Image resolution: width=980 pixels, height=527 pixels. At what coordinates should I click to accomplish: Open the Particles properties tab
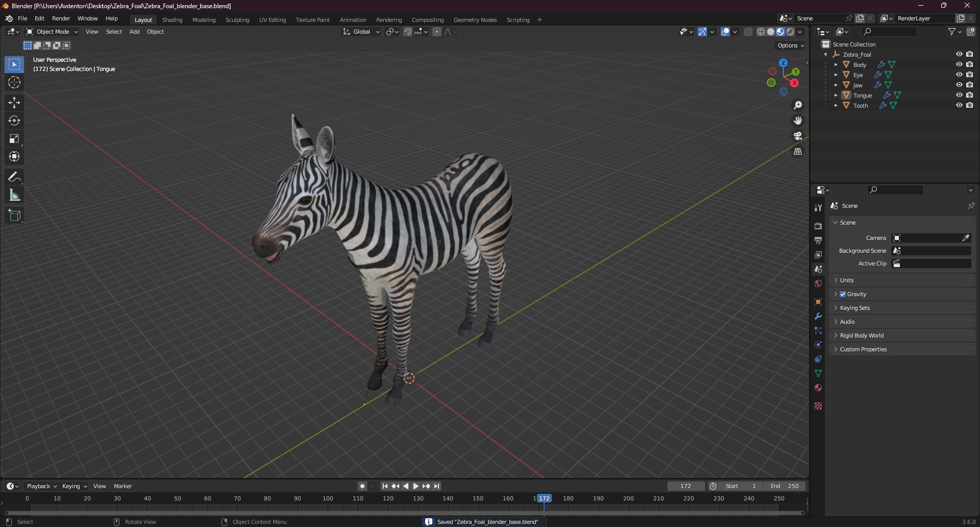tap(818, 330)
